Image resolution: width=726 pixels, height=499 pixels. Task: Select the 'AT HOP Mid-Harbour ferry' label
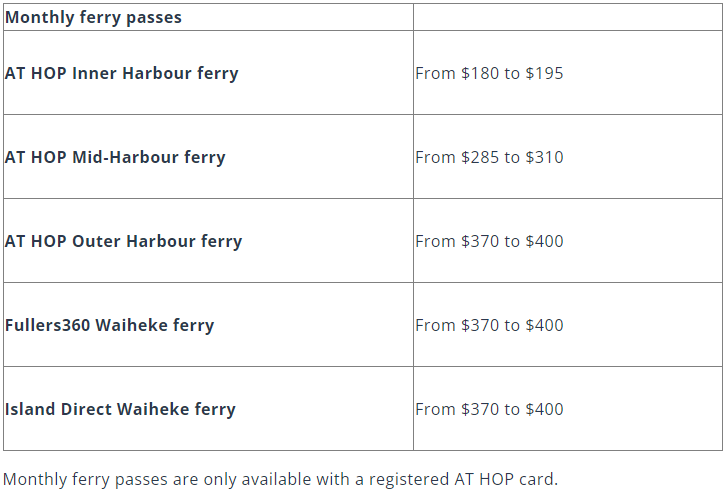point(115,157)
